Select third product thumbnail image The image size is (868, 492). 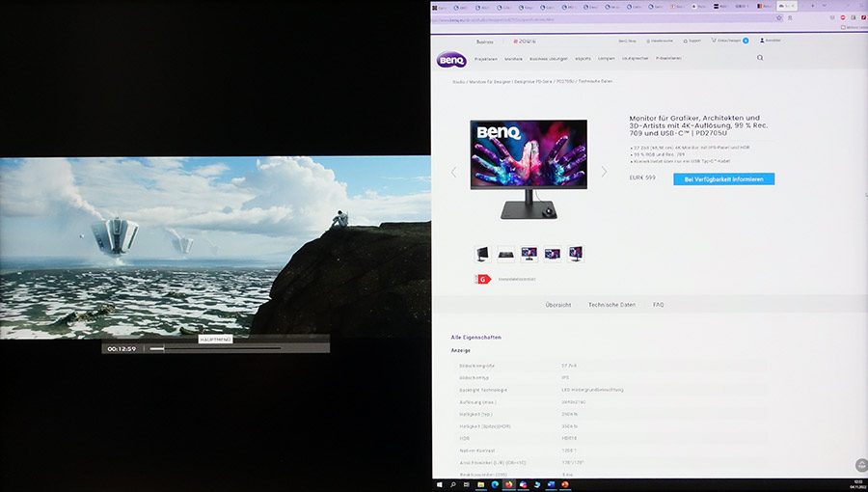click(x=529, y=254)
